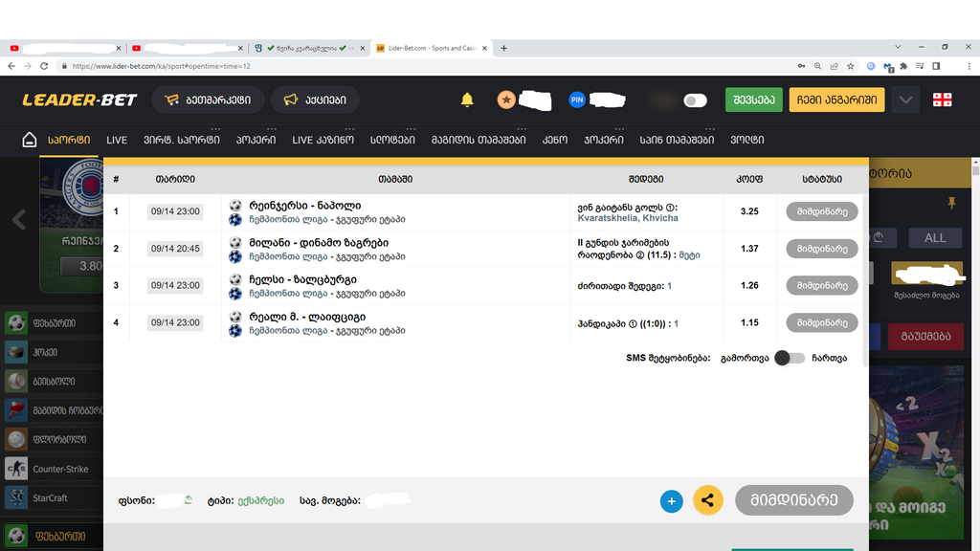Click the ALL filter button
The width and height of the screenshot is (980, 551).
(935, 237)
